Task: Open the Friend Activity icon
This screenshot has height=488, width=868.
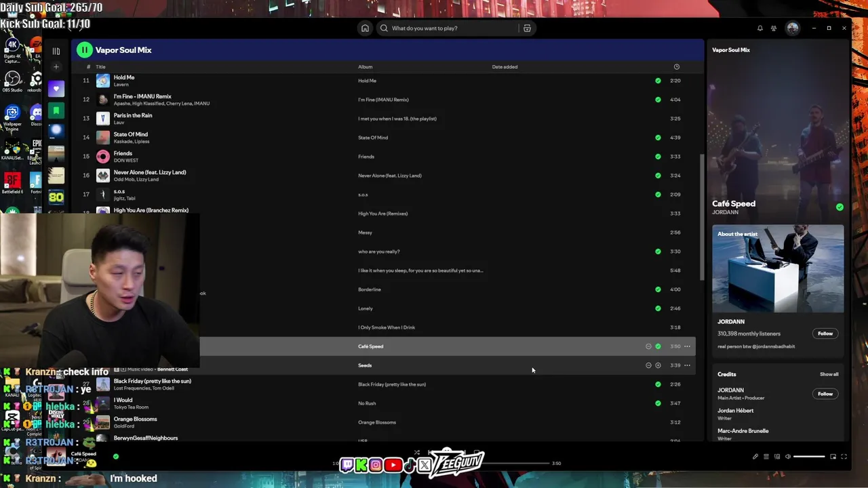Action: click(x=774, y=28)
